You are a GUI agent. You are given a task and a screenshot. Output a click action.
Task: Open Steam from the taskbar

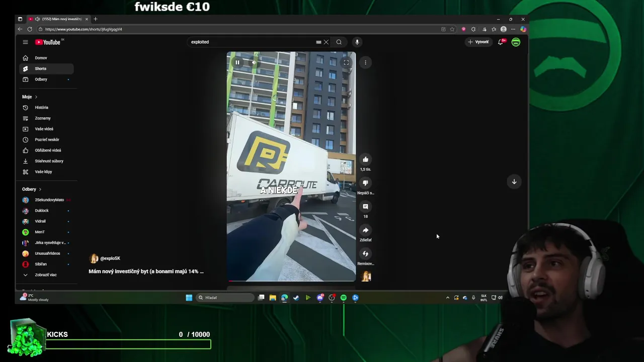[x=296, y=298]
